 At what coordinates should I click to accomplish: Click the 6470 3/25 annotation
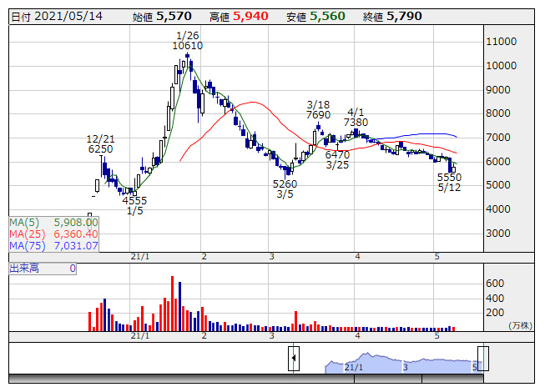[x=337, y=161]
